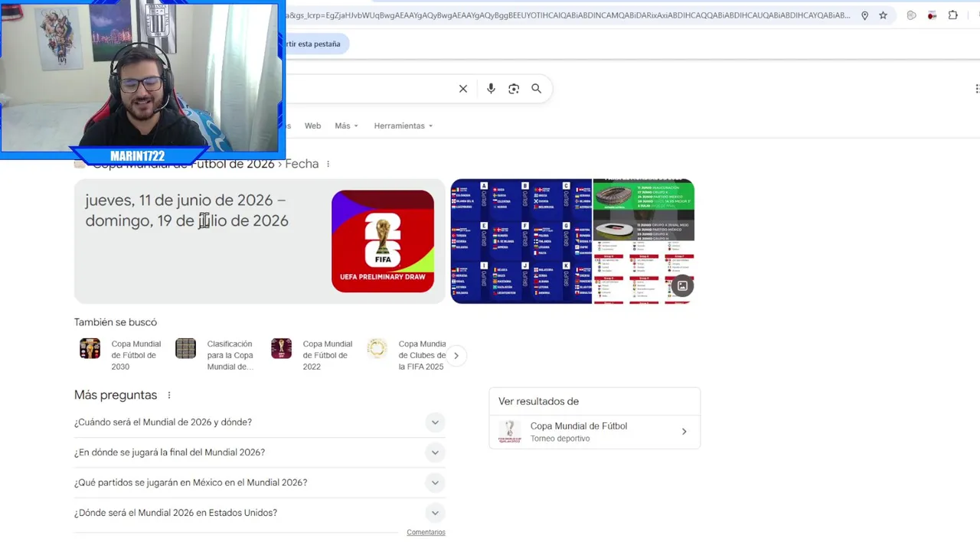
Task: Click the browser address bar URL
Action: tap(567, 15)
